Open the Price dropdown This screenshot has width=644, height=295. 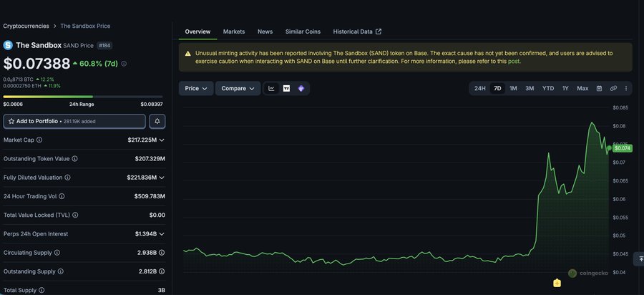pos(196,88)
